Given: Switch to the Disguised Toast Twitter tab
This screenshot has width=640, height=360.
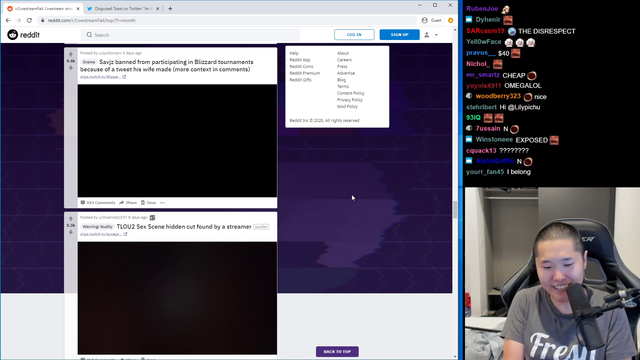Looking at the screenshot, I should pyautogui.click(x=123, y=9).
